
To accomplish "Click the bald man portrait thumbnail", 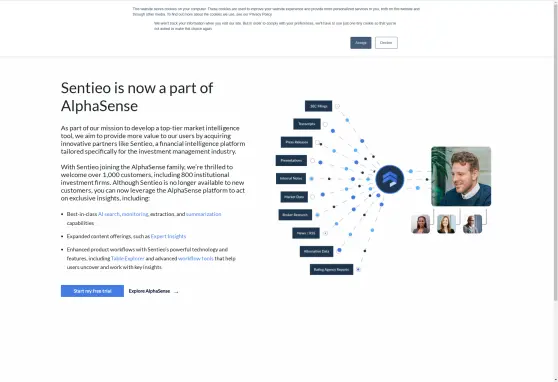I will point(472,224).
